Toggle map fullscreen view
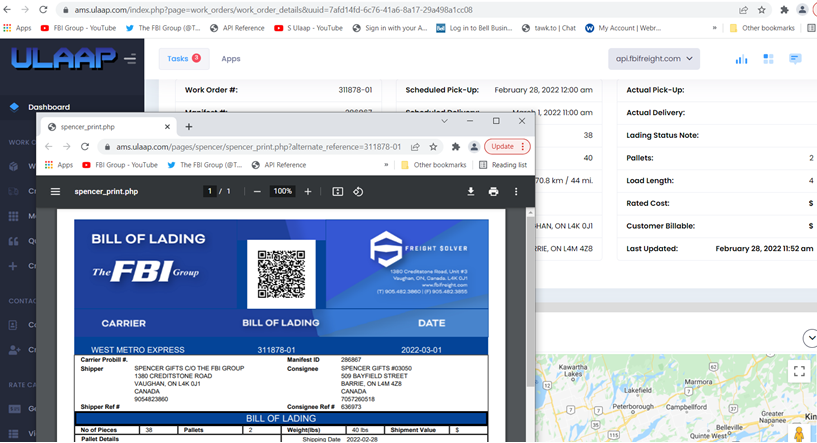The width and height of the screenshot is (817, 443). [x=799, y=371]
